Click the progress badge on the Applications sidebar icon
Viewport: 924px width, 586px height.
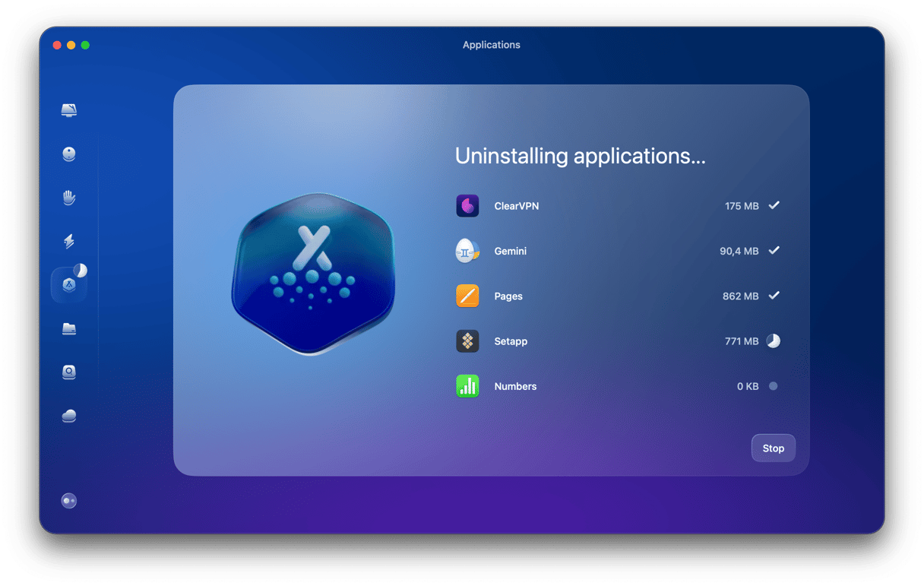pos(81,271)
